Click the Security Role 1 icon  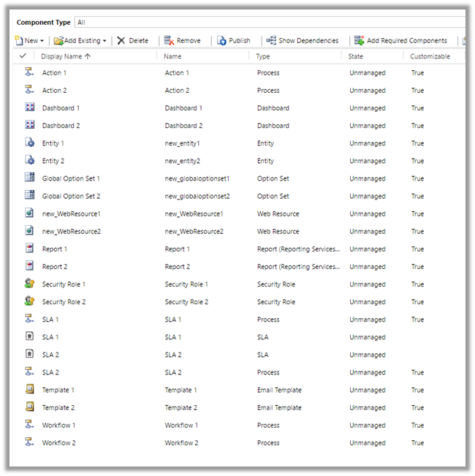pyautogui.click(x=30, y=284)
